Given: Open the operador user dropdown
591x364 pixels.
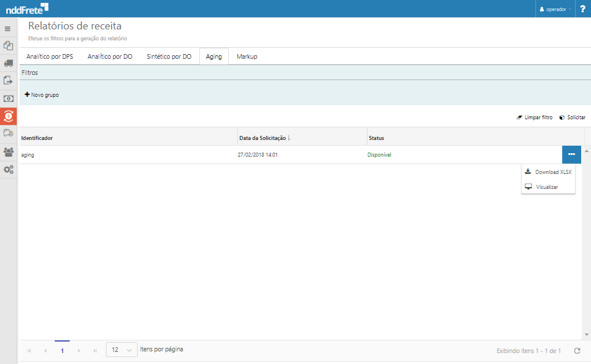Looking at the screenshot, I should [555, 9].
